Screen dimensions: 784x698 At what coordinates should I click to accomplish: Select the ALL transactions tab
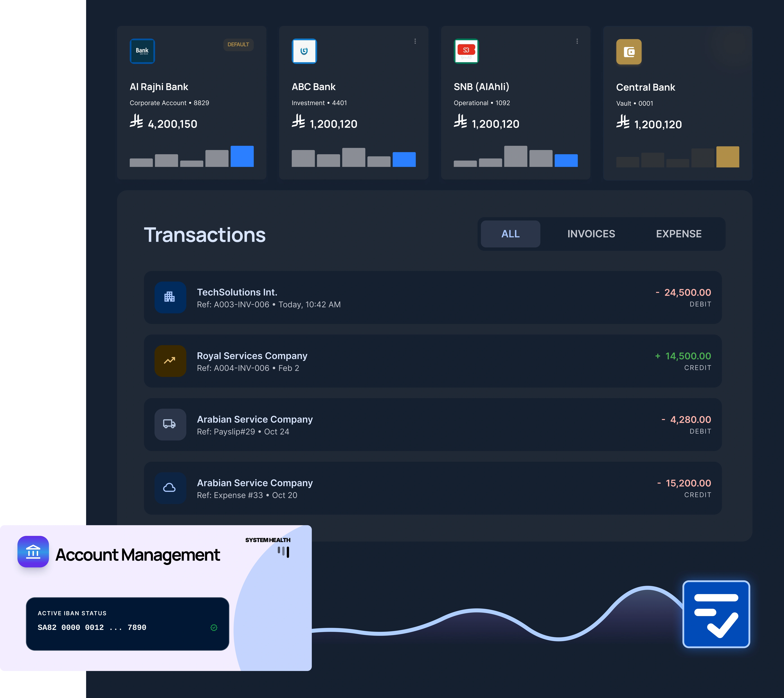pyautogui.click(x=510, y=234)
